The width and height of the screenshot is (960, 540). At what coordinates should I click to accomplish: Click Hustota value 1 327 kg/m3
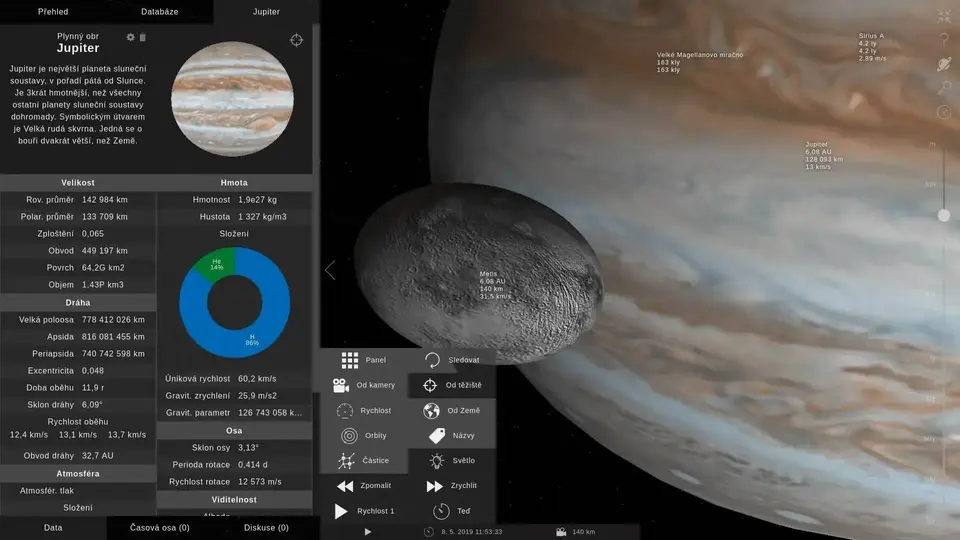[262, 217]
